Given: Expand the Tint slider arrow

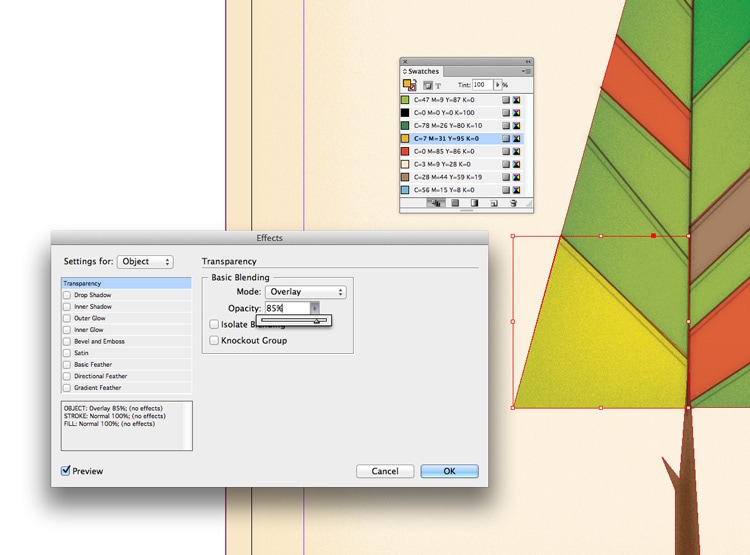Looking at the screenshot, I should tap(498, 85).
